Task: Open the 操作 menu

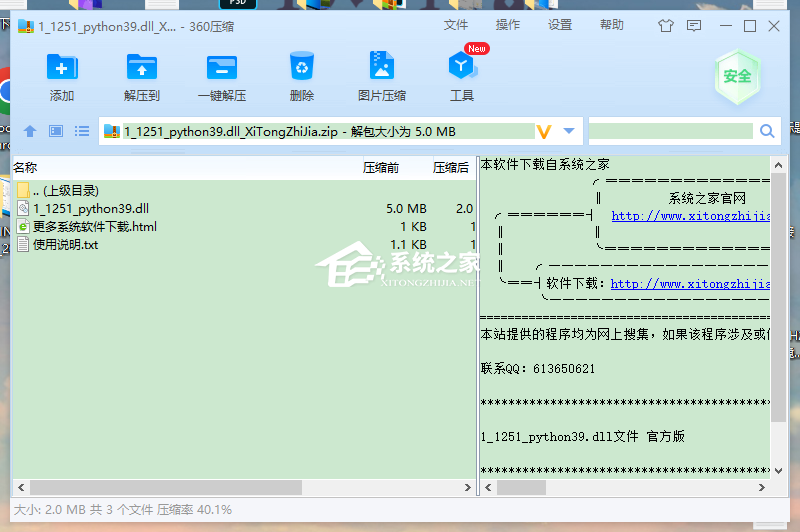Action: (508, 25)
